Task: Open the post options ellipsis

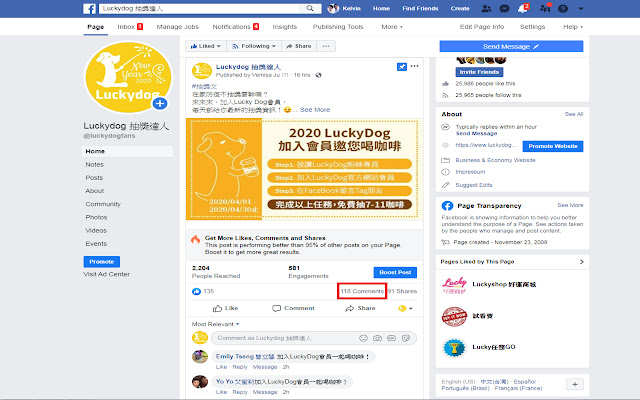Action: (x=414, y=66)
